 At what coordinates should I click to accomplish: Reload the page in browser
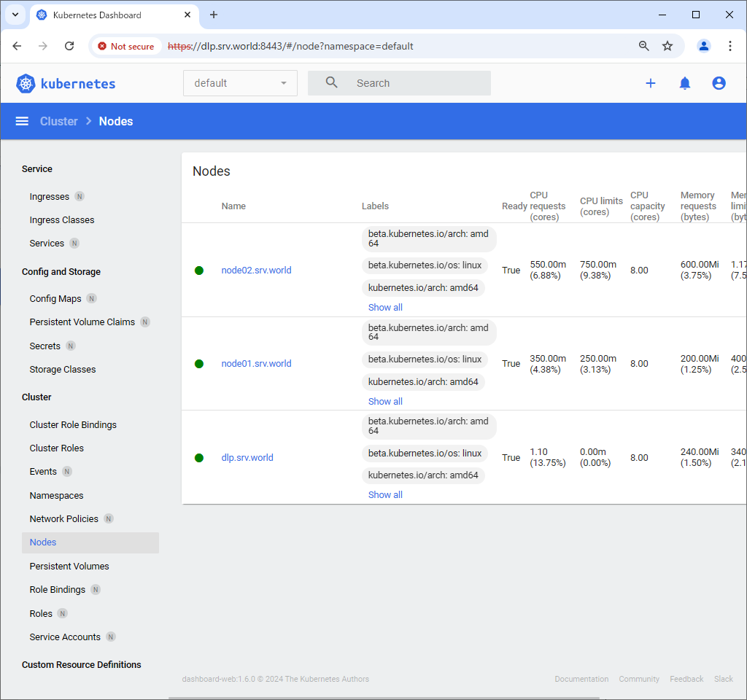69,46
